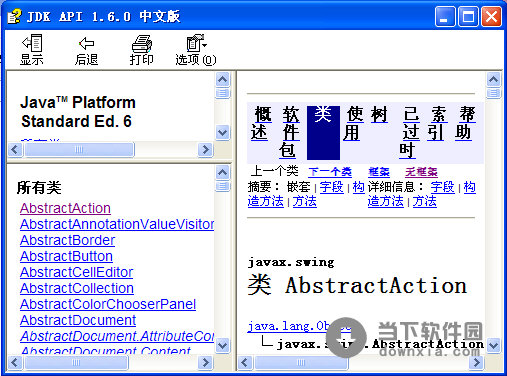Go to the 帮助 (Help) navigation tab

click(x=465, y=124)
